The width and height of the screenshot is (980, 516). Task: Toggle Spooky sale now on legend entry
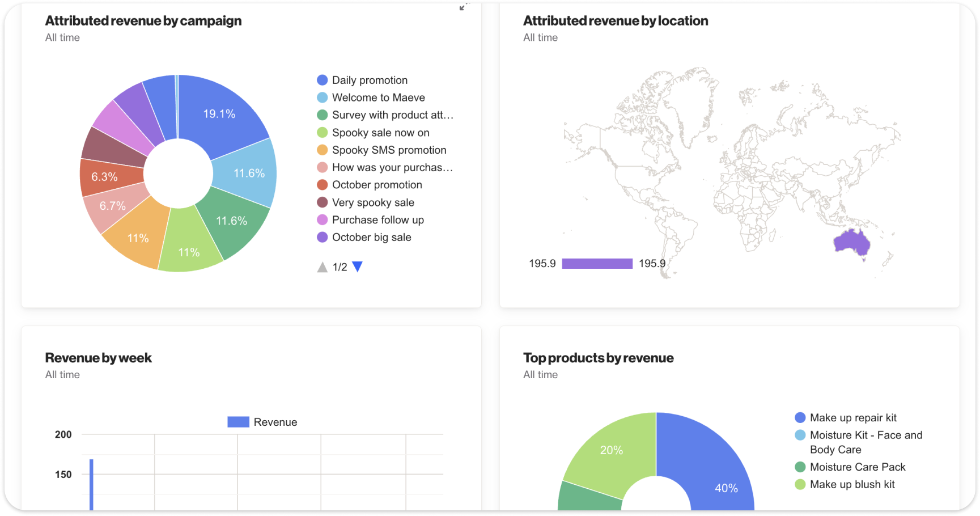pyautogui.click(x=373, y=133)
